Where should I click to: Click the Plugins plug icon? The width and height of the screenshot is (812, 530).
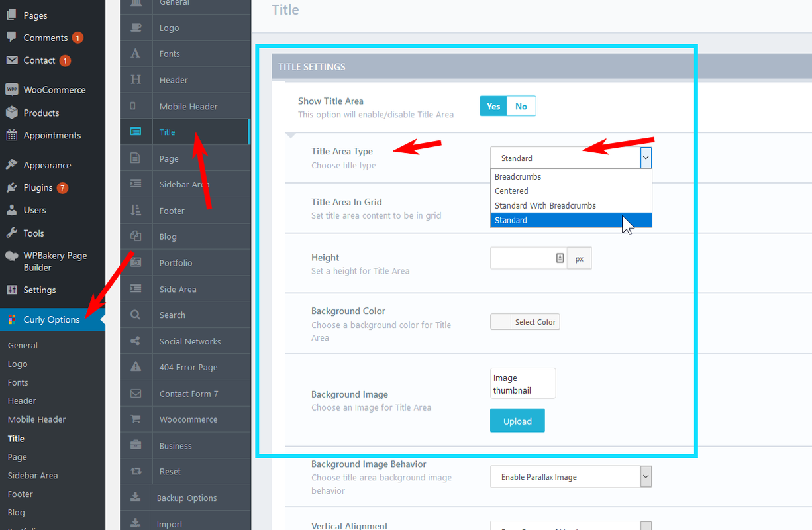pyautogui.click(x=11, y=187)
